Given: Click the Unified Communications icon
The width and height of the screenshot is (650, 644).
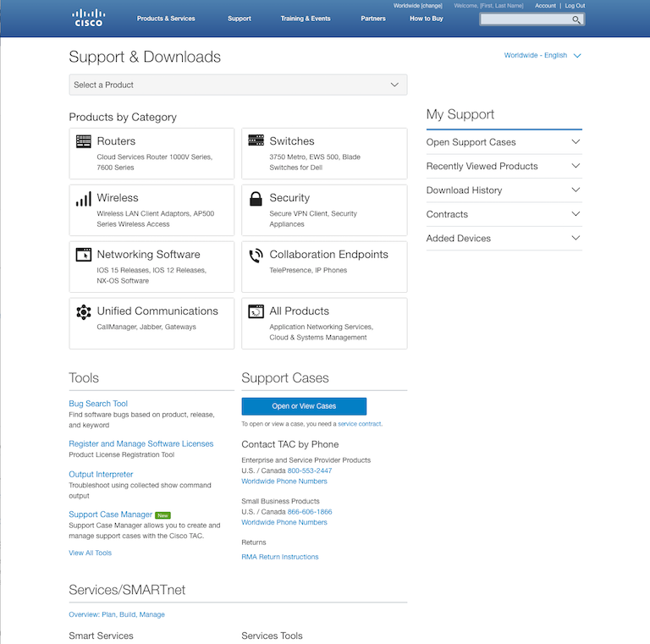Looking at the screenshot, I should pos(83,312).
